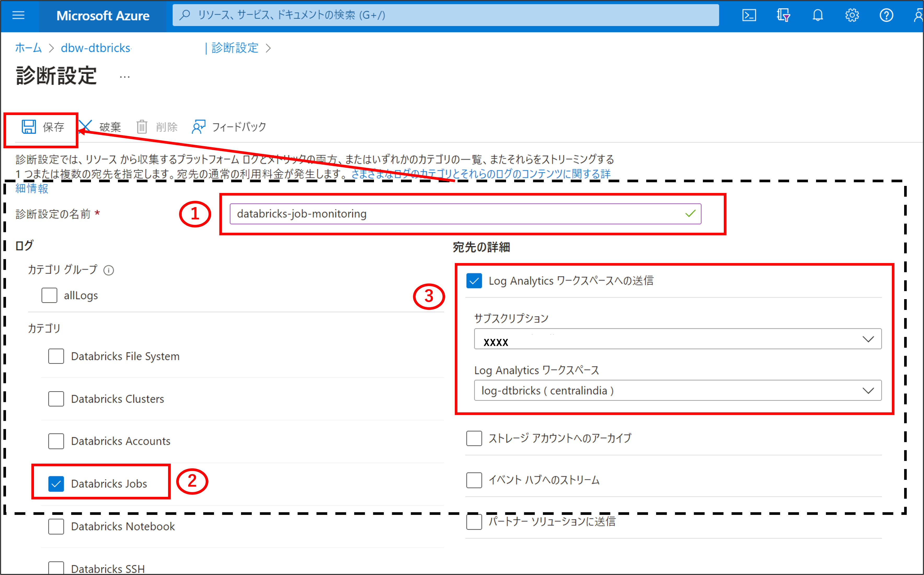Uncheck the Databricks Jobs checkbox
The image size is (924, 575).
pyautogui.click(x=56, y=483)
